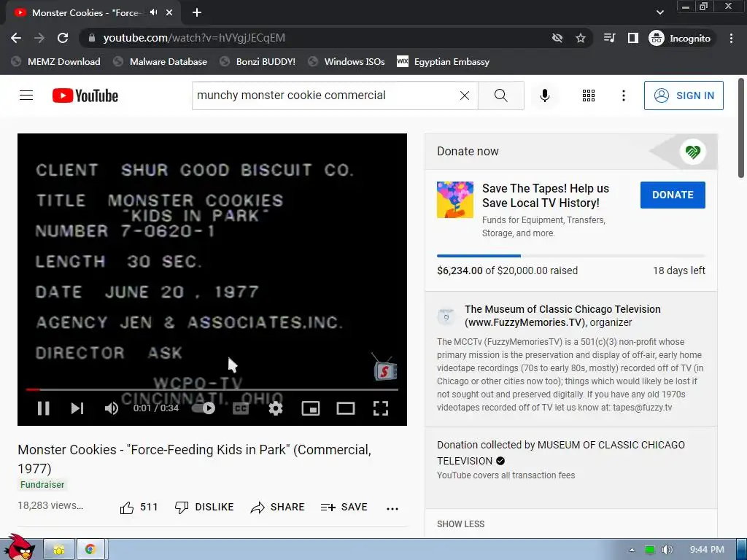
Task: Click the SIGN IN button
Action: [684, 96]
